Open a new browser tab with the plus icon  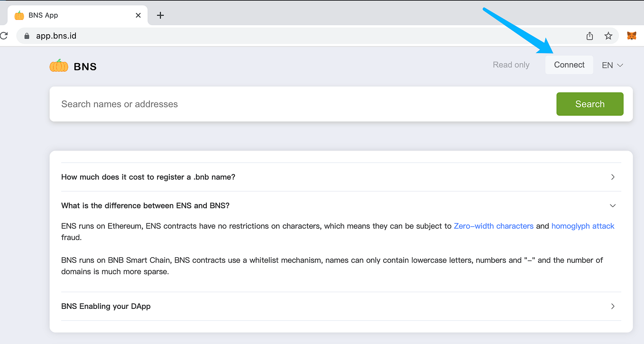pyautogui.click(x=160, y=15)
